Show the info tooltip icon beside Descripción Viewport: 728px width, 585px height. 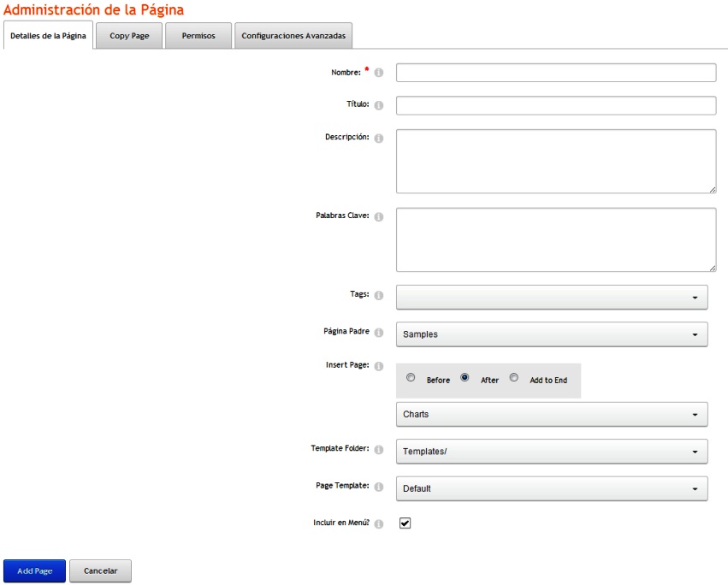click(x=379, y=139)
